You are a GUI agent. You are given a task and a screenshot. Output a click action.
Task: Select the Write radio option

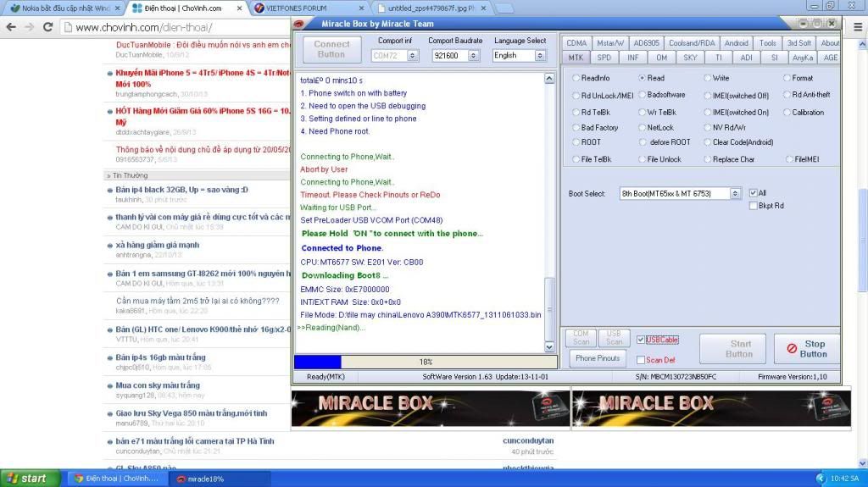pyautogui.click(x=708, y=78)
